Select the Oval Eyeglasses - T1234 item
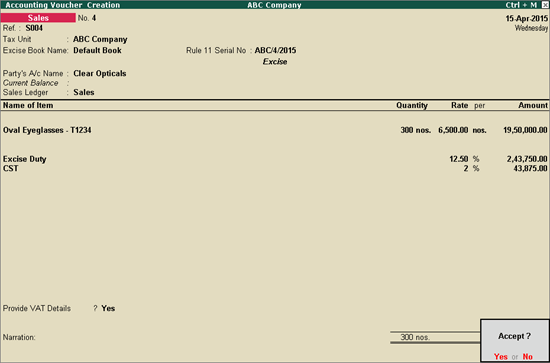The image size is (550, 363). pos(47,130)
